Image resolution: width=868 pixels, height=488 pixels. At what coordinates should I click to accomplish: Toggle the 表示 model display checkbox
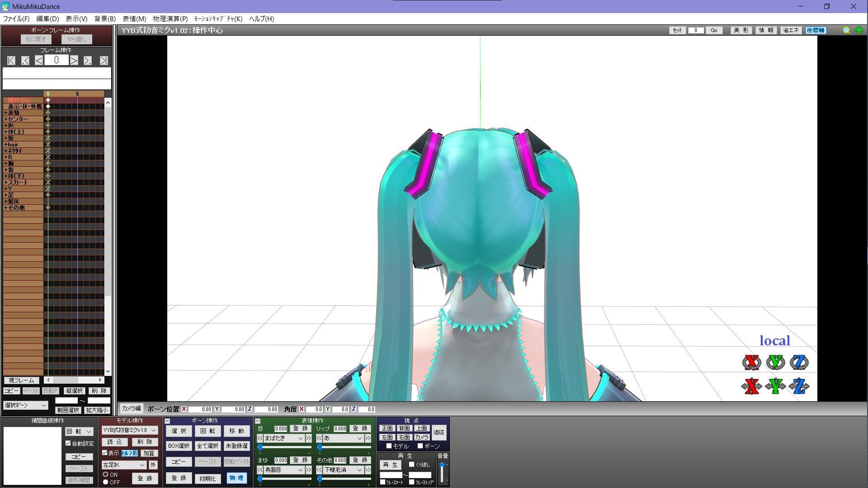(x=105, y=453)
